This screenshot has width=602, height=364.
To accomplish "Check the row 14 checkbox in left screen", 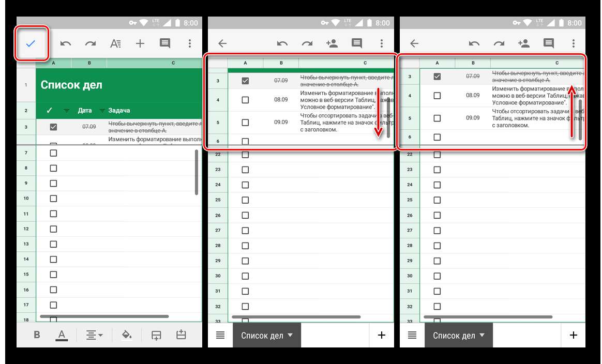I will point(53,260).
